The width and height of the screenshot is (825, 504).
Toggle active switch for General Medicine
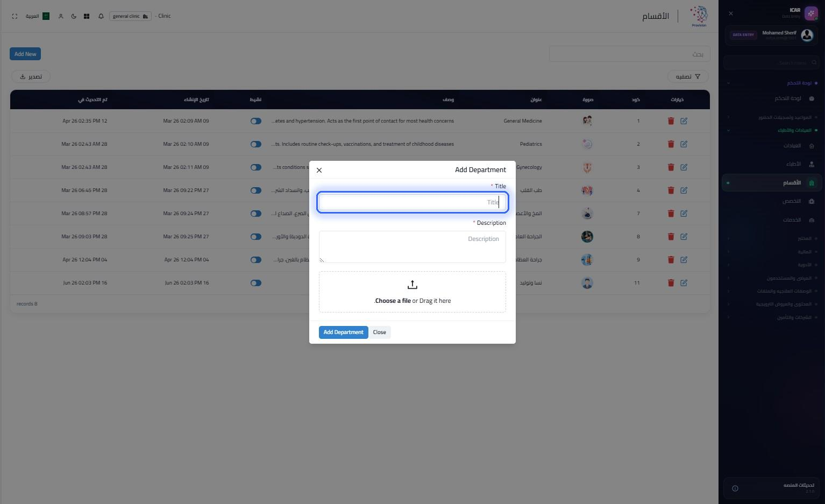(x=256, y=121)
